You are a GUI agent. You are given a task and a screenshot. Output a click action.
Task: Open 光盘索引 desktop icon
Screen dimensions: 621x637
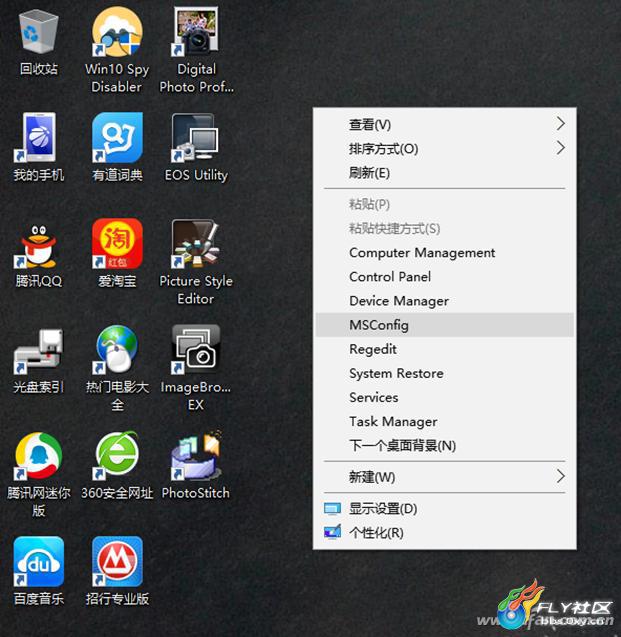[39, 351]
